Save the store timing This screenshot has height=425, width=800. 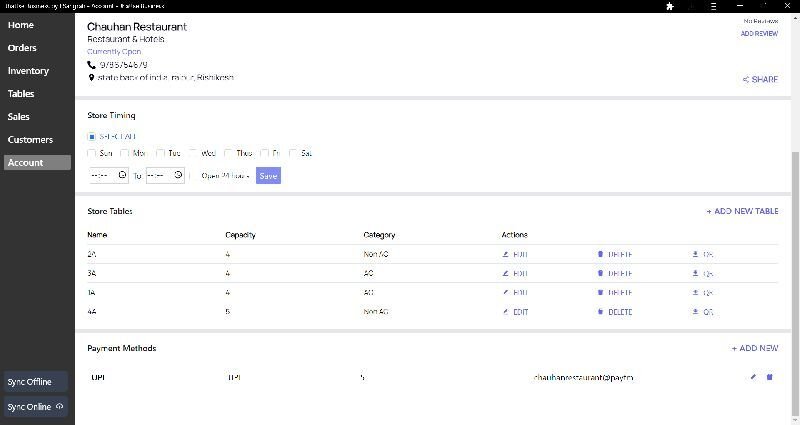click(268, 176)
